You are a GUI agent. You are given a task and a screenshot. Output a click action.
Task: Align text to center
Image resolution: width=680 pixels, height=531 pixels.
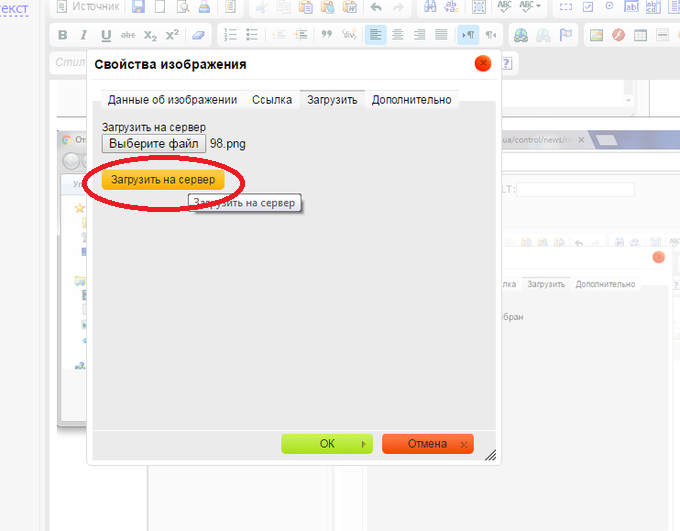pyautogui.click(x=398, y=35)
